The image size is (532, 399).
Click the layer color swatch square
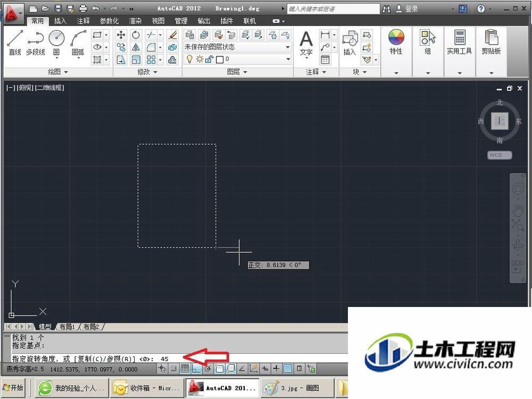[x=220, y=60]
